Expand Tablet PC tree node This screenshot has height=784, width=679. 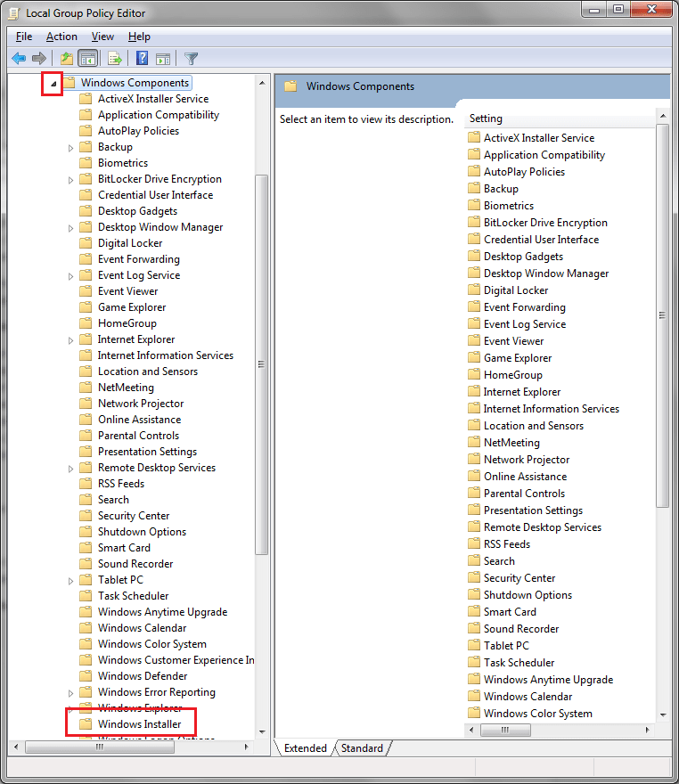[70, 581]
